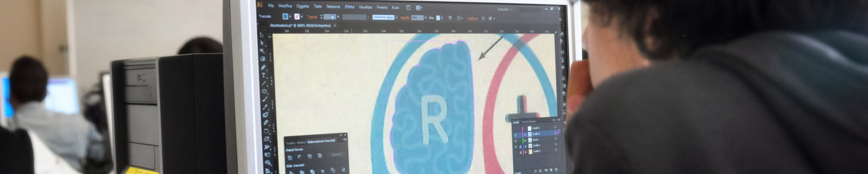Image resolution: width=868 pixels, height=174 pixels.
Task: Select the Direct Selection tool
Action: pos(262,42)
